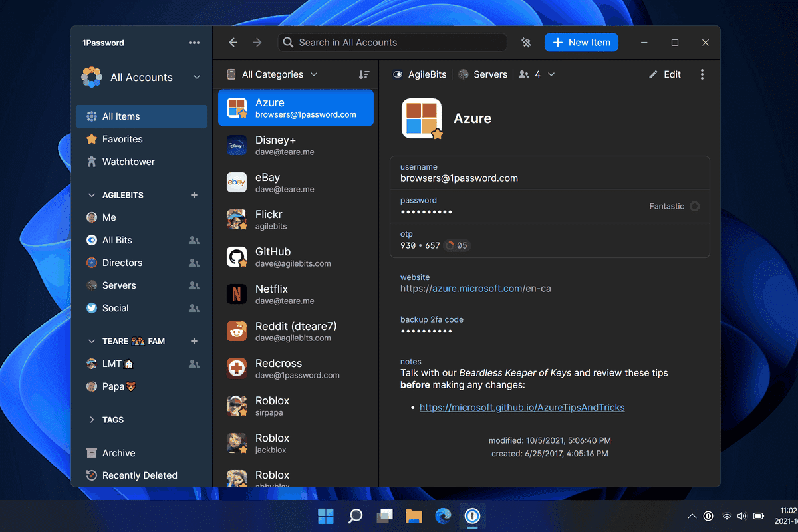
Task: Click the OTP countdown timer indicator
Action: tap(458, 245)
